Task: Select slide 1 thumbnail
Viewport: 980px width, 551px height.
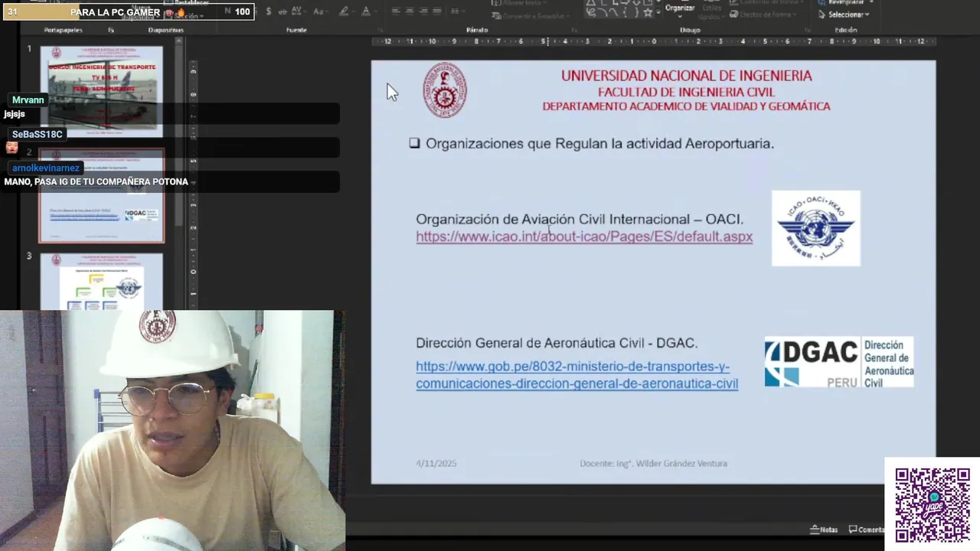Action: pos(101,91)
